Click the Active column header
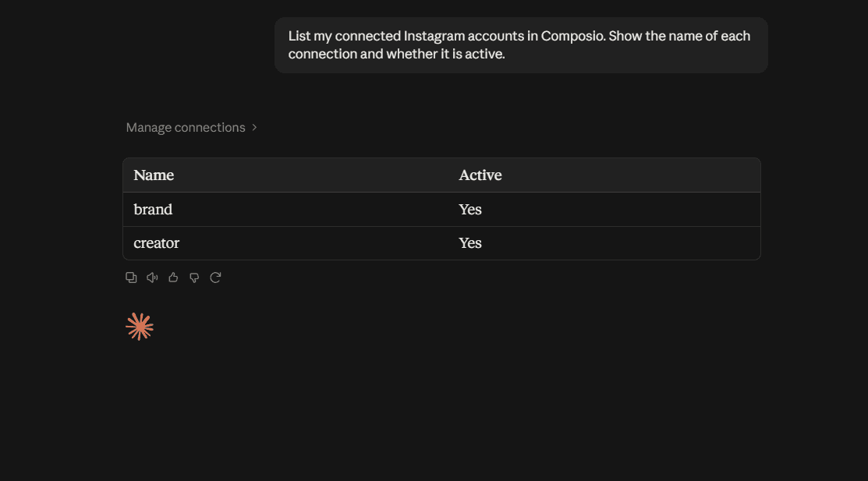 coord(480,175)
